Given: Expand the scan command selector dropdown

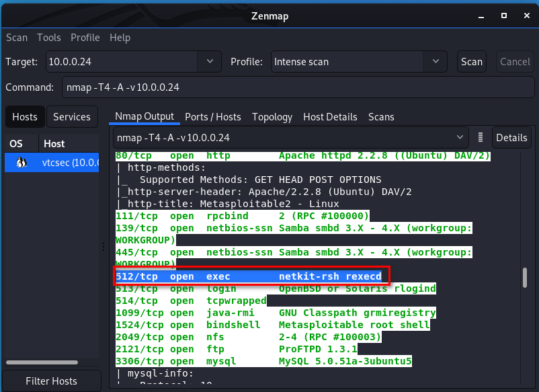Looking at the screenshot, I should tap(460, 138).
